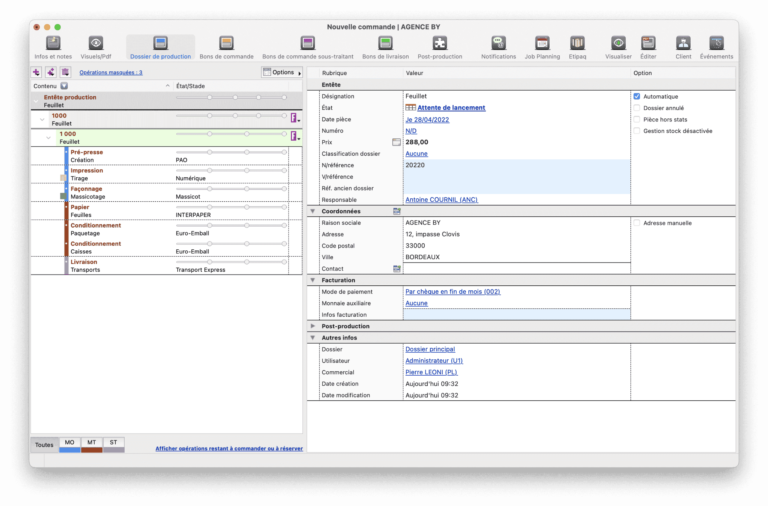The width and height of the screenshot is (768, 506).
Task: Collapse the Coordonnées section
Action: (313, 211)
